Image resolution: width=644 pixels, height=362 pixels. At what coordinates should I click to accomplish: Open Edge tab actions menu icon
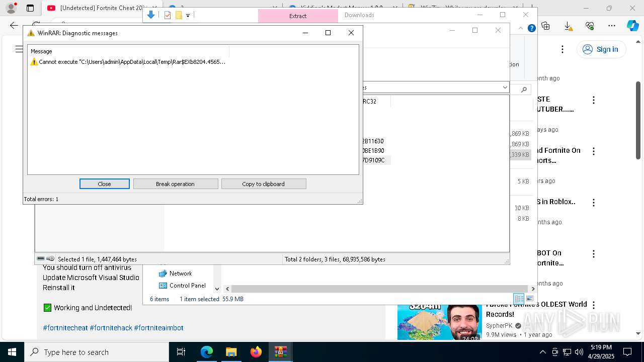coord(30,8)
